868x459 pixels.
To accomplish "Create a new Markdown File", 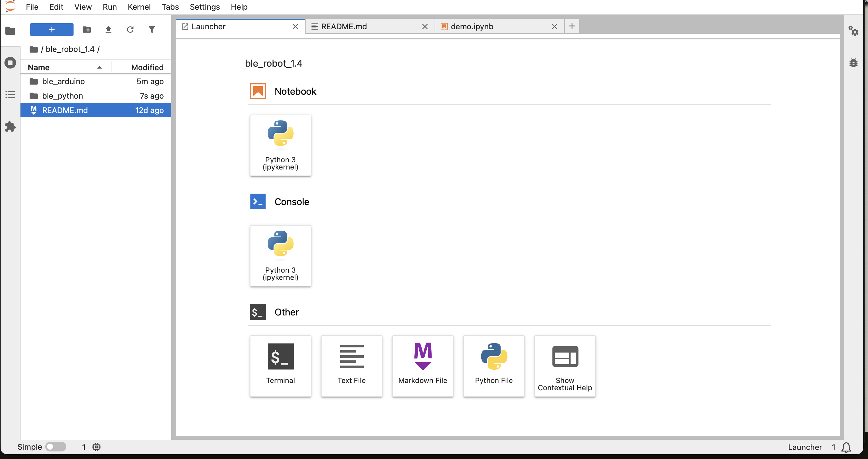I will [423, 366].
